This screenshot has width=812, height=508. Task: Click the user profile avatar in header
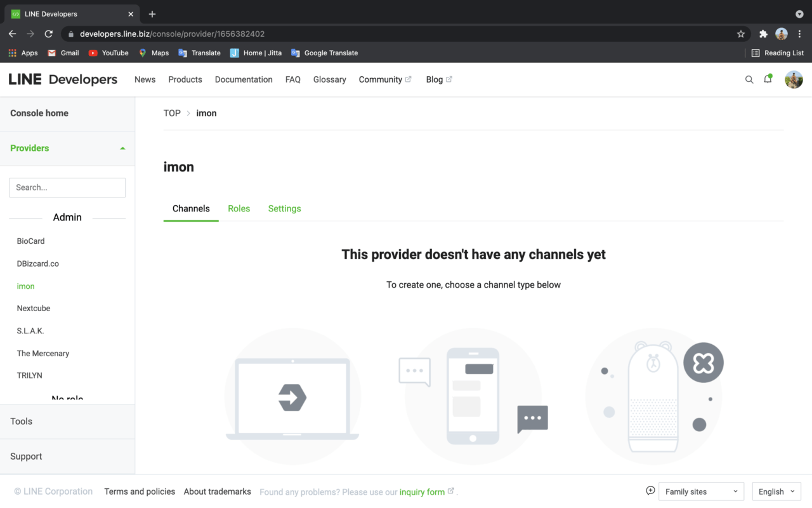(x=794, y=79)
